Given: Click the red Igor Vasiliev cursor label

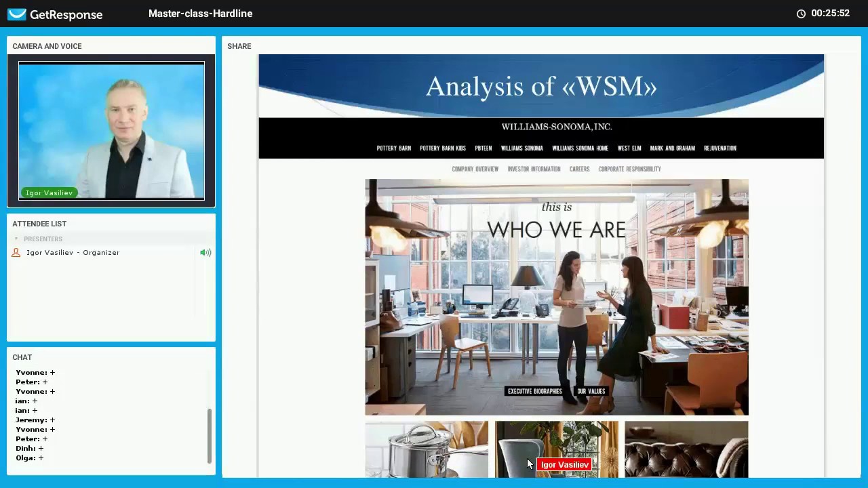Looking at the screenshot, I should [565, 465].
